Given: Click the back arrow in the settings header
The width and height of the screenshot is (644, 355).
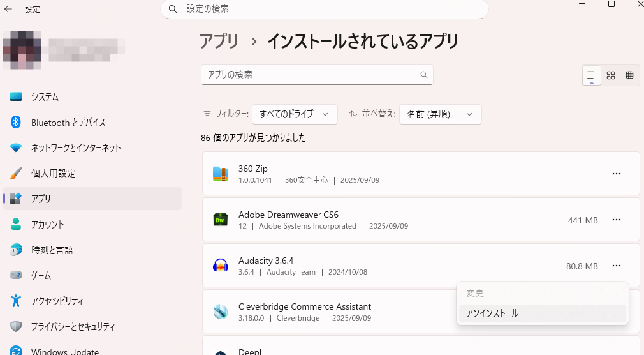Looking at the screenshot, I should pos(8,9).
